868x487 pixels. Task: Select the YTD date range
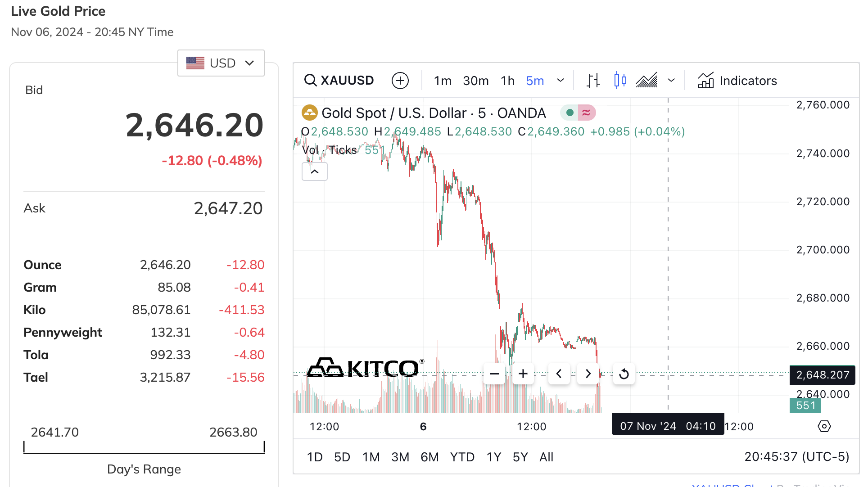pos(462,457)
